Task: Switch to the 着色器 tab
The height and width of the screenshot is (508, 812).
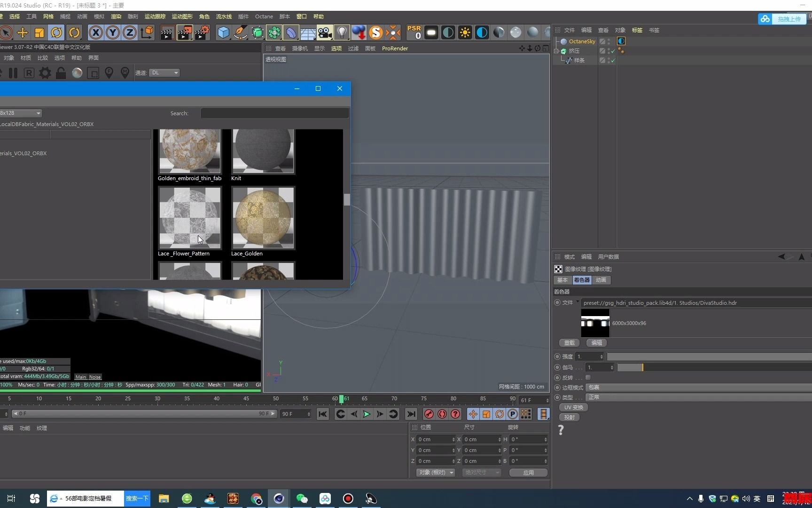Action: click(x=582, y=280)
